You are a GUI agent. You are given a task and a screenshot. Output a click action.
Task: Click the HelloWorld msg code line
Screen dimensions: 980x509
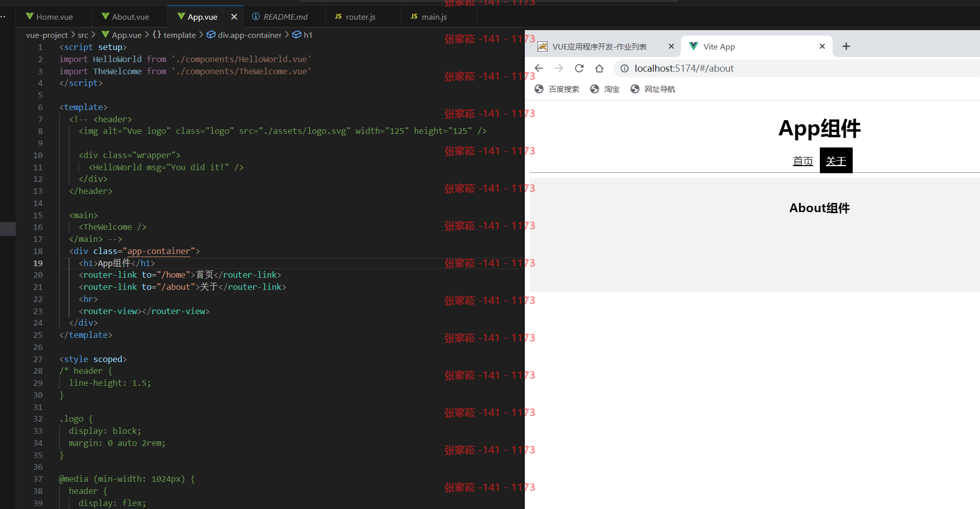(166, 167)
